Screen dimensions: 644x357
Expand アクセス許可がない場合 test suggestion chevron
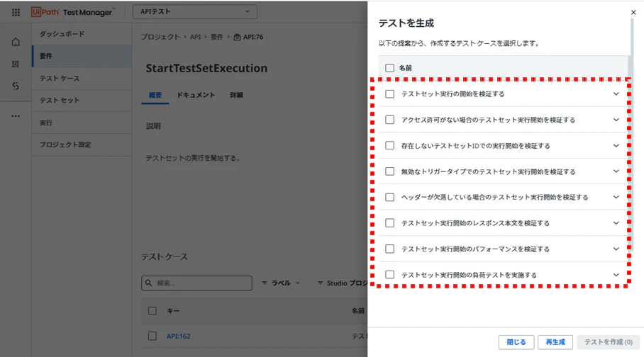(x=616, y=120)
